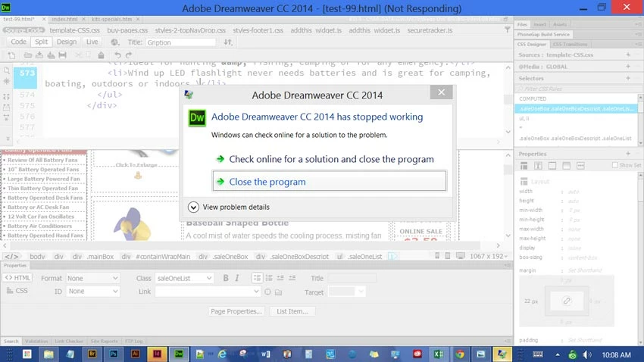Image resolution: width=644 pixels, height=362 pixels.
Task: Click the volume speaker icon in system tray
Action: click(x=587, y=354)
